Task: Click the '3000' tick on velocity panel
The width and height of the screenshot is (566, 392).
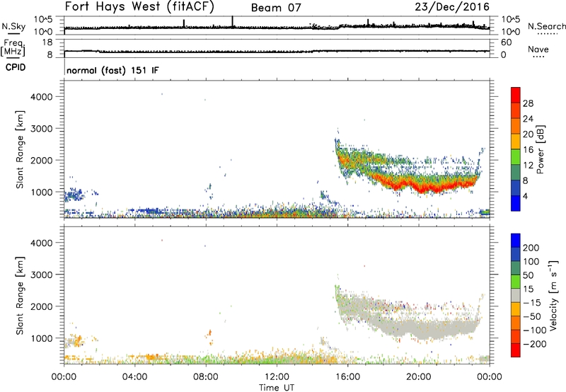Action: click(42, 275)
